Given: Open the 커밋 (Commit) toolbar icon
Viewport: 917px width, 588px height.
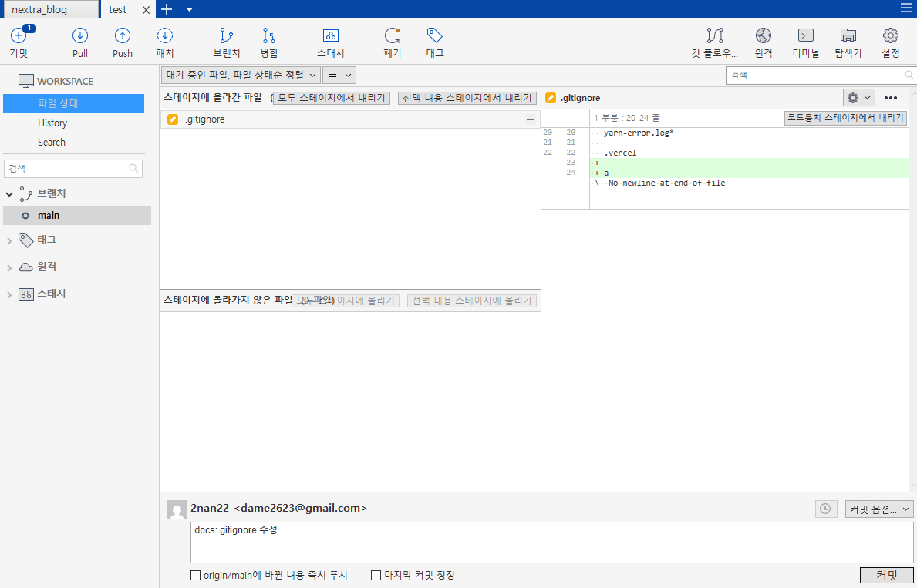Looking at the screenshot, I should click(x=19, y=42).
